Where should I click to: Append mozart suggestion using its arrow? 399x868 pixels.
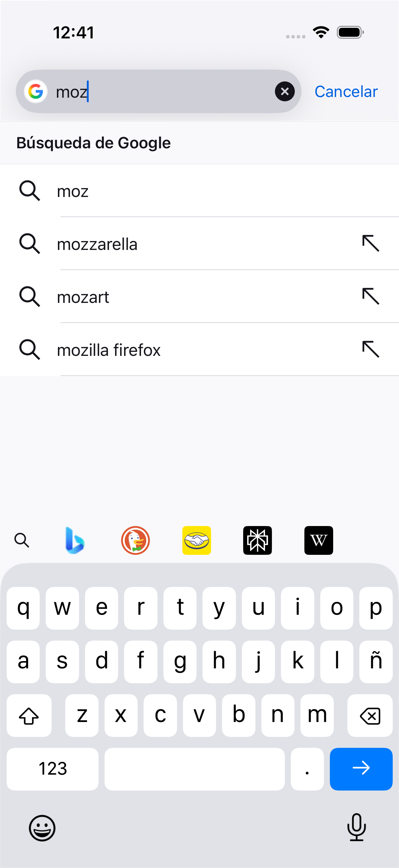371,296
